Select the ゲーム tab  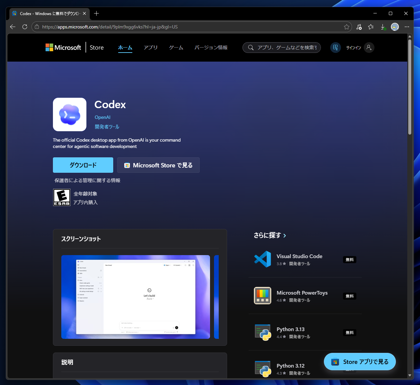[x=176, y=48]
